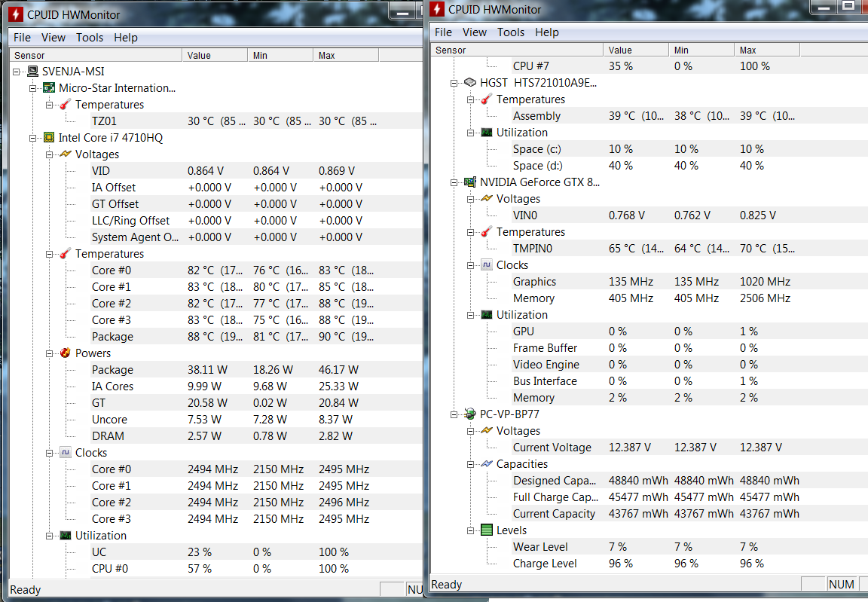Click the HGST hard drive icon
868x602 pixels.
point(470,82)
